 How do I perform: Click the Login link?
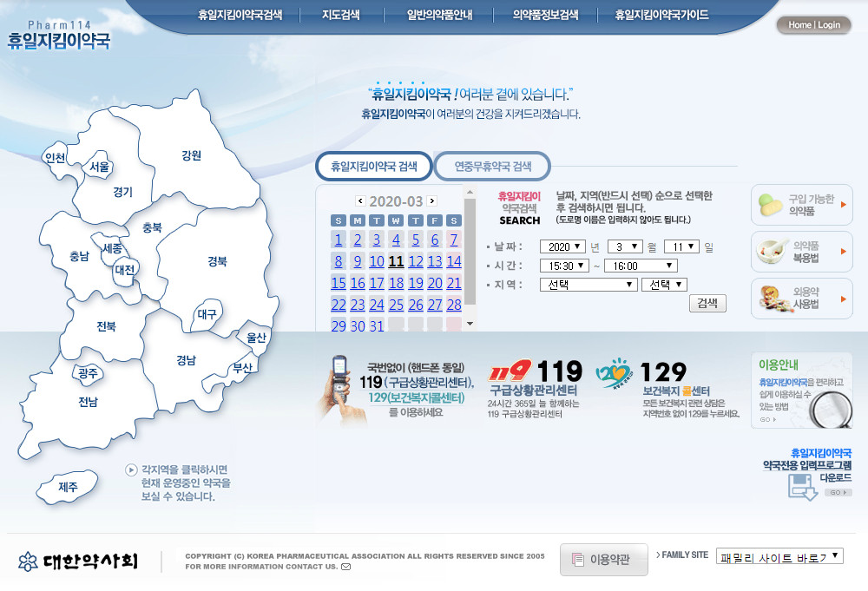(x=829, y=25)
